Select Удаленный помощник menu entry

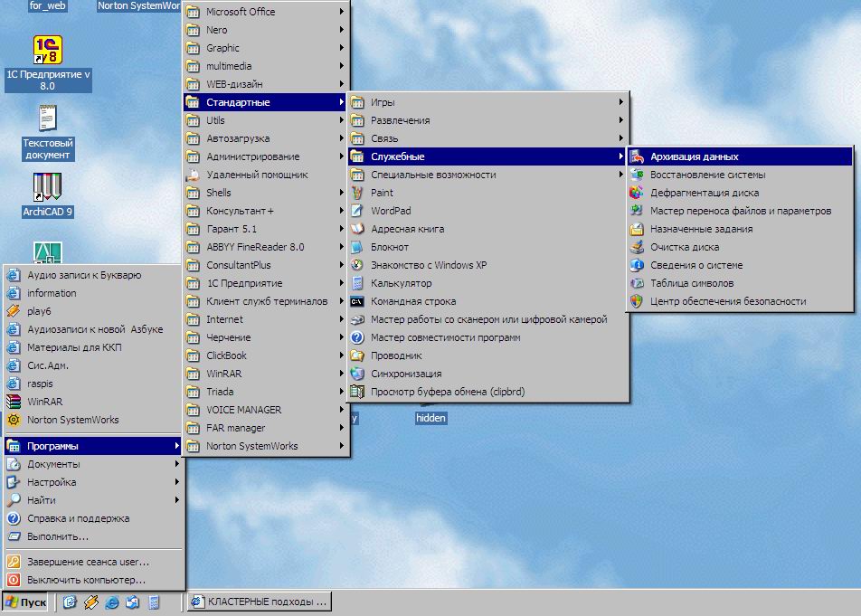266,175
